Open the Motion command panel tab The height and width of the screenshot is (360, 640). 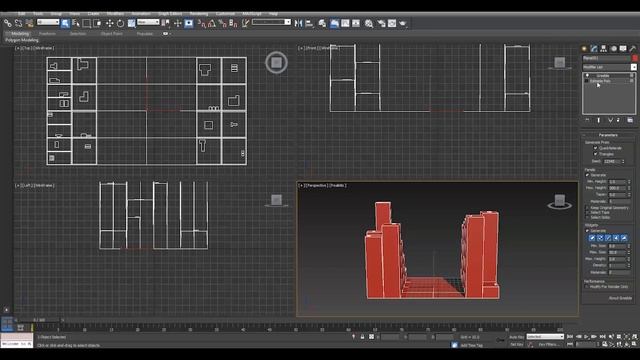click(613, 49)
